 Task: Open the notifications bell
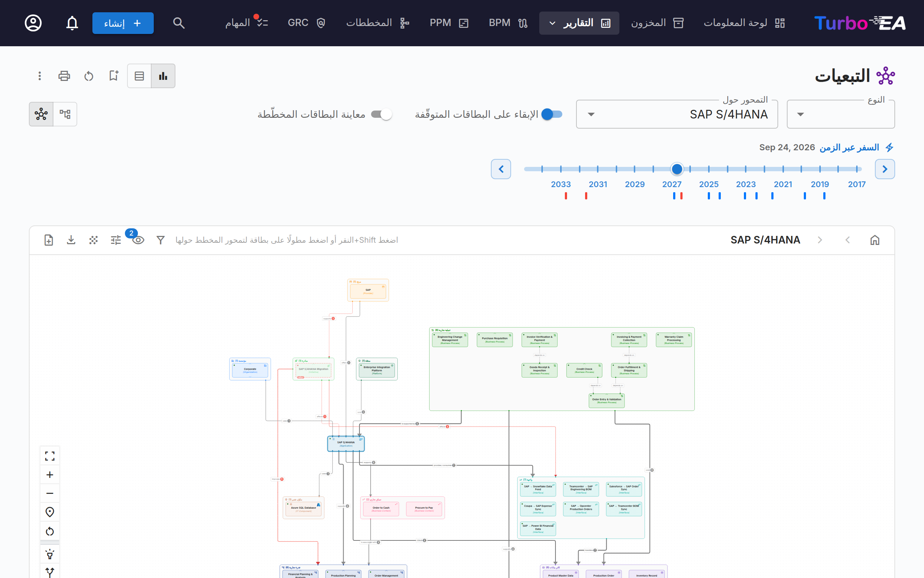click(x=72, y=23)
